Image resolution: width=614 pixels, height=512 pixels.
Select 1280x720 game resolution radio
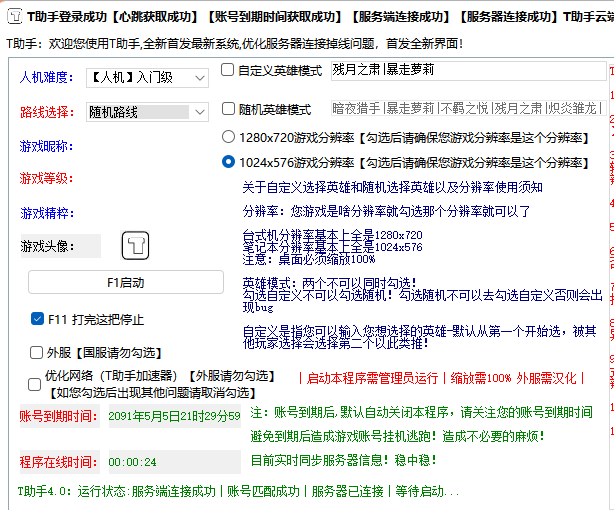228,137
